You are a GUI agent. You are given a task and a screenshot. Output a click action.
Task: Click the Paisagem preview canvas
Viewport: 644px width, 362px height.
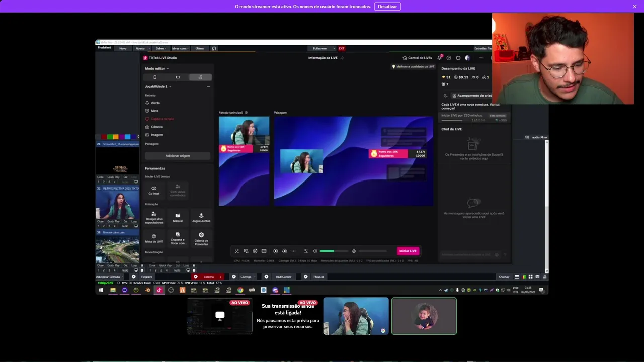(353, 161)
